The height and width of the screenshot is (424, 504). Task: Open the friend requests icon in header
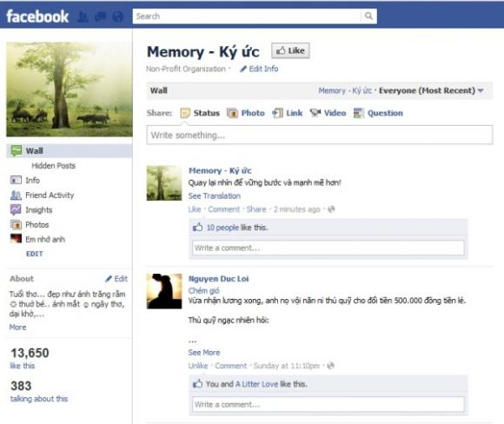[x=83, y=17]
